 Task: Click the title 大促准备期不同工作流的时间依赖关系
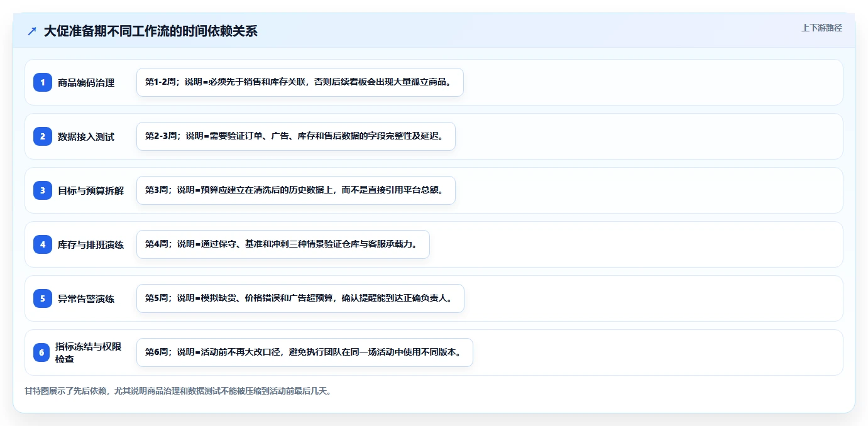coord(150,31)
